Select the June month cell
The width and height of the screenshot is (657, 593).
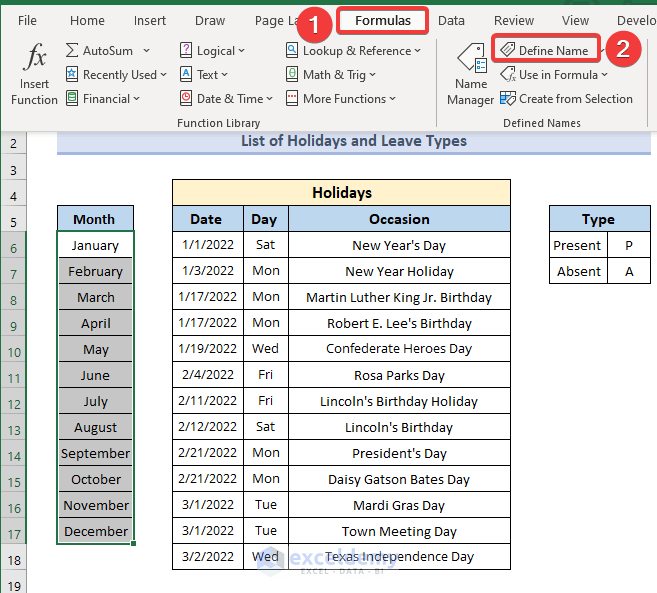[x=96, y=375]
